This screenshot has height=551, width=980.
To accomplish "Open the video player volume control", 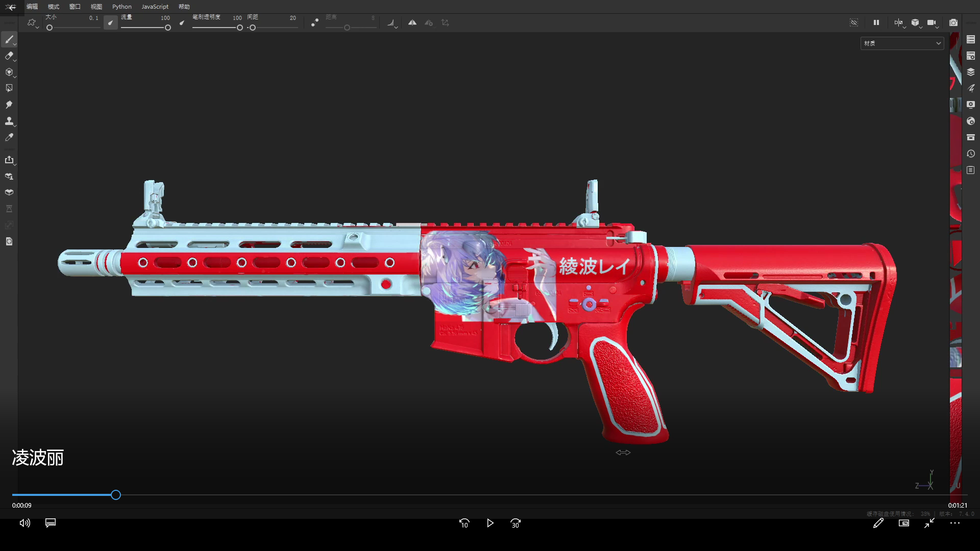I will coord(24,523).
